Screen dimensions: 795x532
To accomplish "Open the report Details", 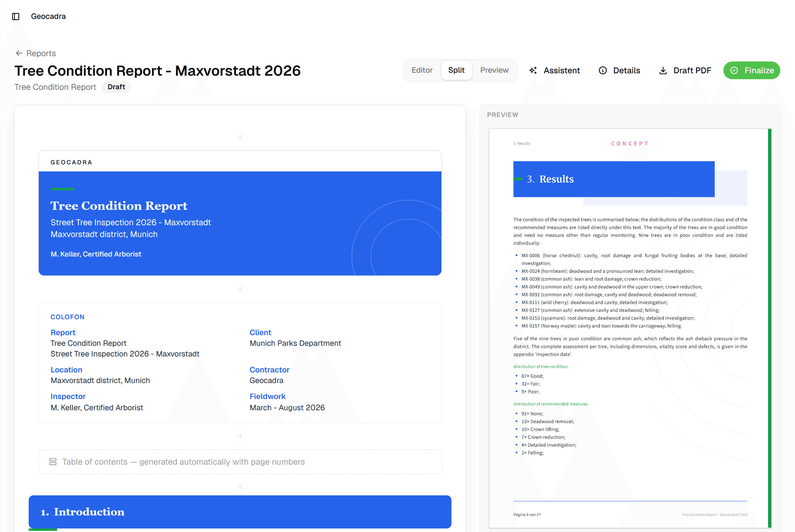I will tap(619, 70).
